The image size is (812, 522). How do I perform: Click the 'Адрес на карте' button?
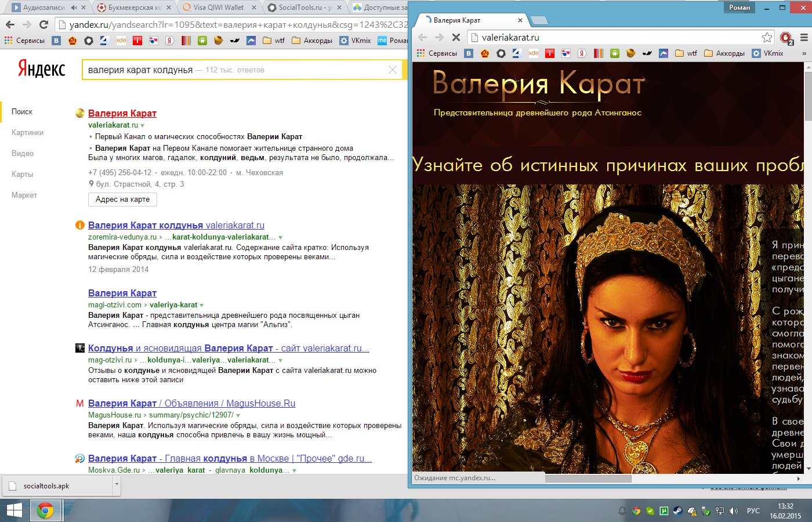pos(122,200)
